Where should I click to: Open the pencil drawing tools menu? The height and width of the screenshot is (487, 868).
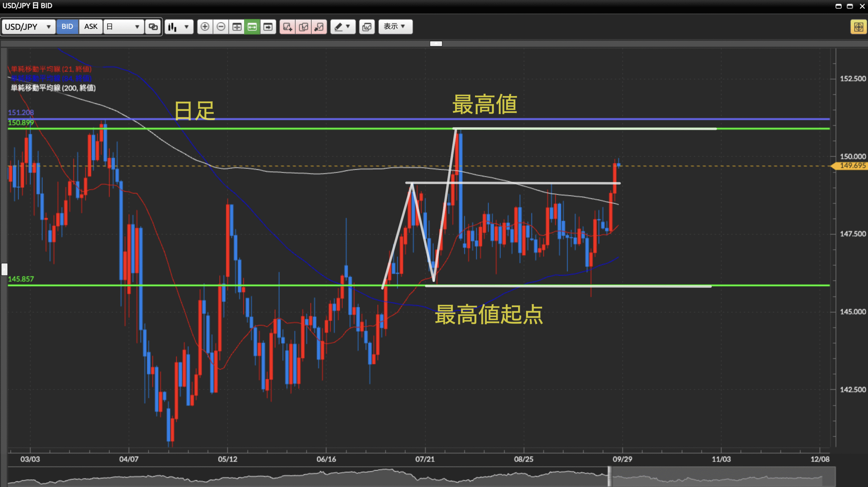click(342, 27)
